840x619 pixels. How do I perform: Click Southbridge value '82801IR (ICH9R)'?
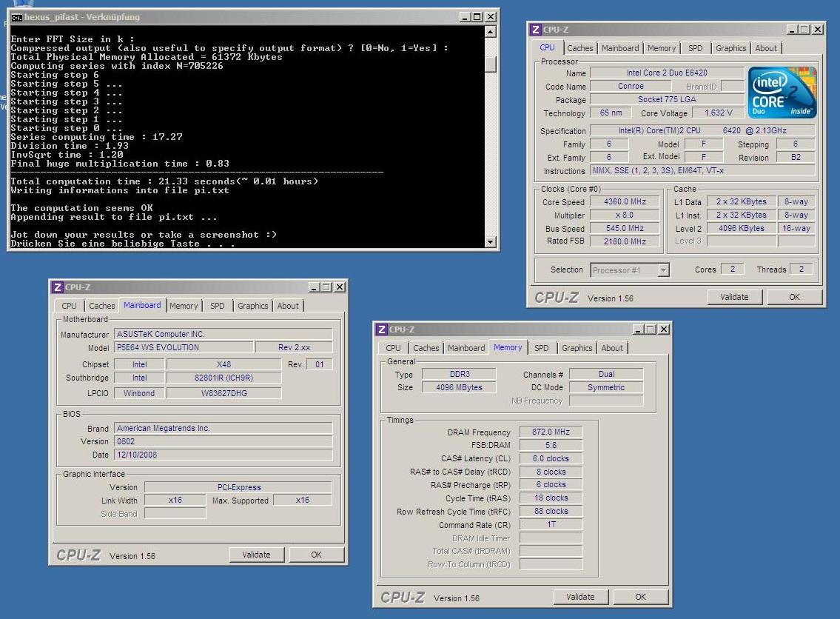224,378
